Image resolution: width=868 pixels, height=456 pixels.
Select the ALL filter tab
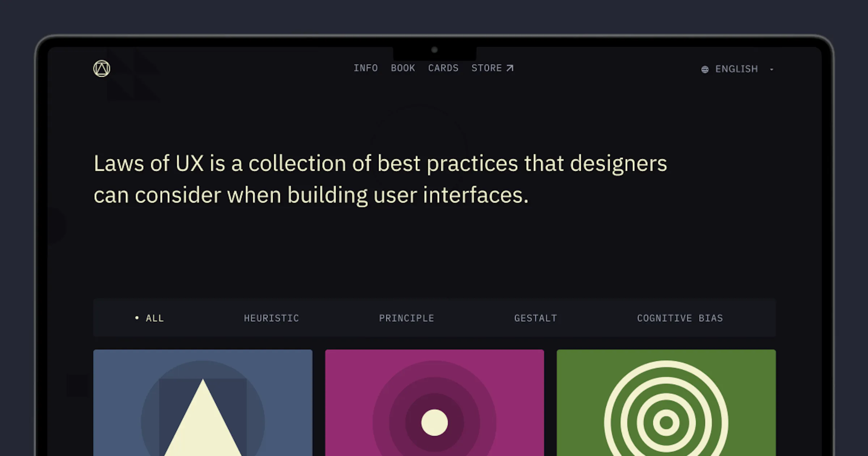click(x=149, y=318)
